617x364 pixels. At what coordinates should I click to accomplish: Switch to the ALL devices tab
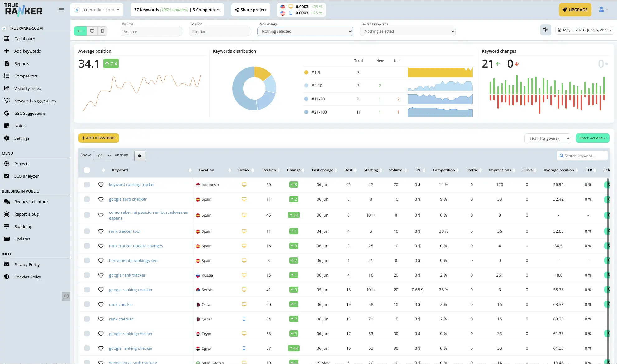point(80,31)
